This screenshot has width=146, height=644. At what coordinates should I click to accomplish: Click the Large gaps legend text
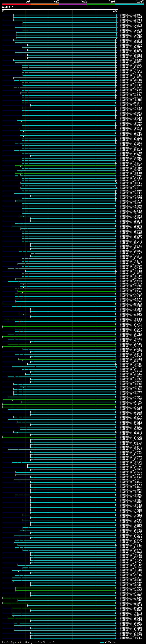click(x=10, y=642)
